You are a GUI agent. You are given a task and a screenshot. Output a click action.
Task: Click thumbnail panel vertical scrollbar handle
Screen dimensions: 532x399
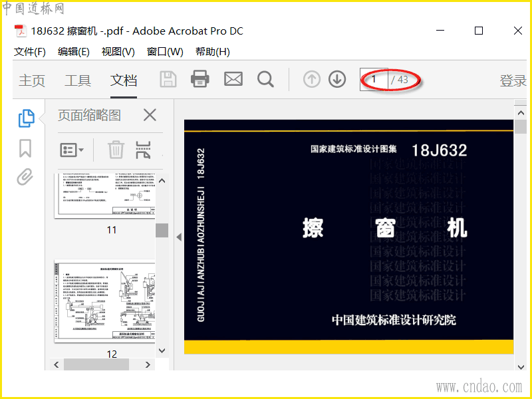tap(162, 230)
